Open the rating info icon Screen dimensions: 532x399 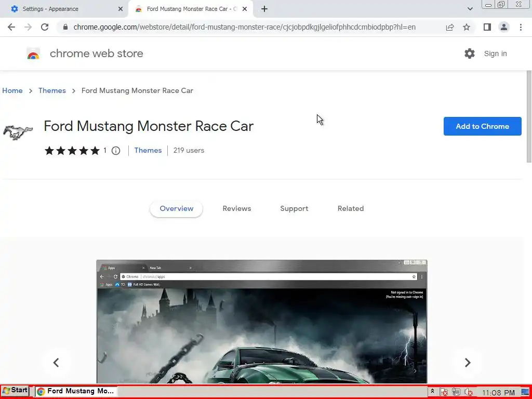[116, 151]
